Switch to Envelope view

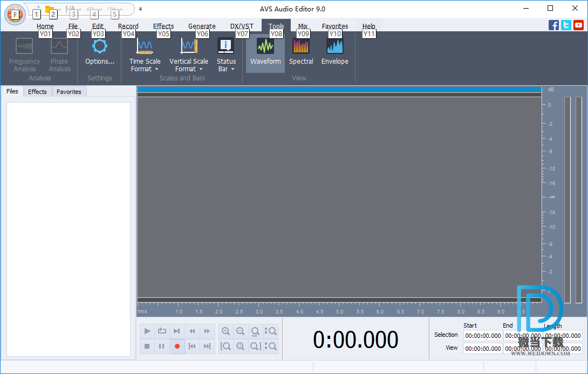(x=335, y=52)
